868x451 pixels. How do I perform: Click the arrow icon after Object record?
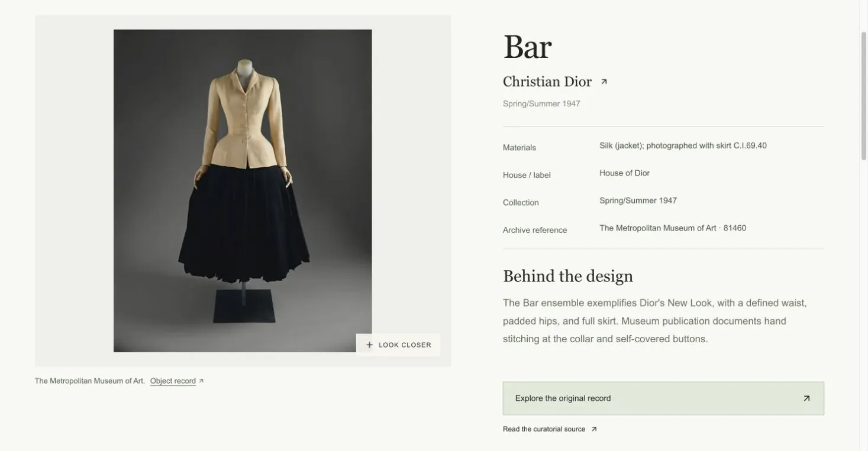(x=201, y=381)
